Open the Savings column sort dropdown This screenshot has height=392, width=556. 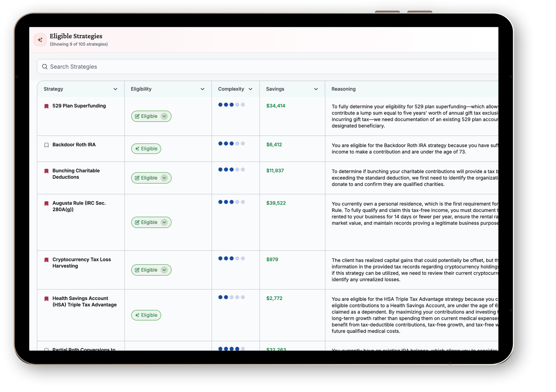(x=316, y=89)
